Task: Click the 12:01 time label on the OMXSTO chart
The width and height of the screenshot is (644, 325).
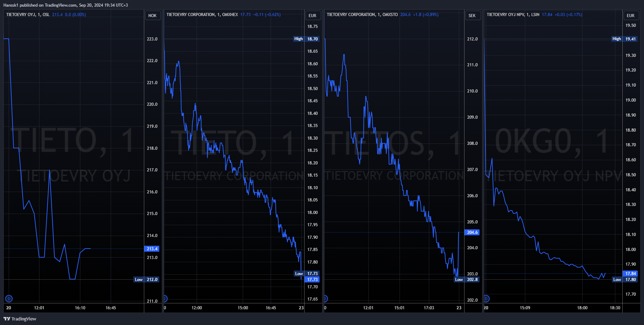Action: [x=368, y=308]
